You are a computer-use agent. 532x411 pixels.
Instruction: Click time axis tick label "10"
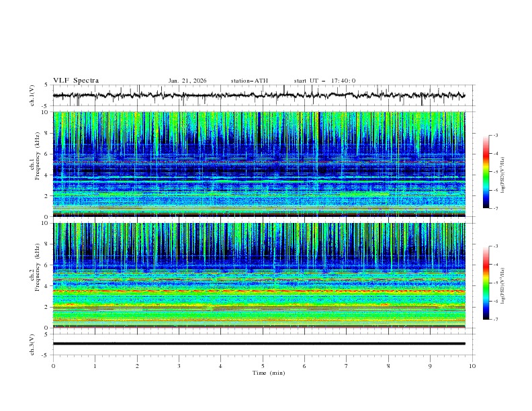coord(472,366)
